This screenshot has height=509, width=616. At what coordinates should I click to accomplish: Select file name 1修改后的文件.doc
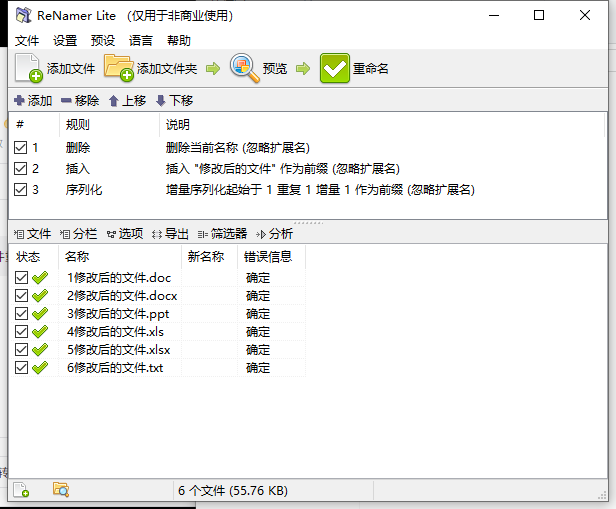click(119, 278)
